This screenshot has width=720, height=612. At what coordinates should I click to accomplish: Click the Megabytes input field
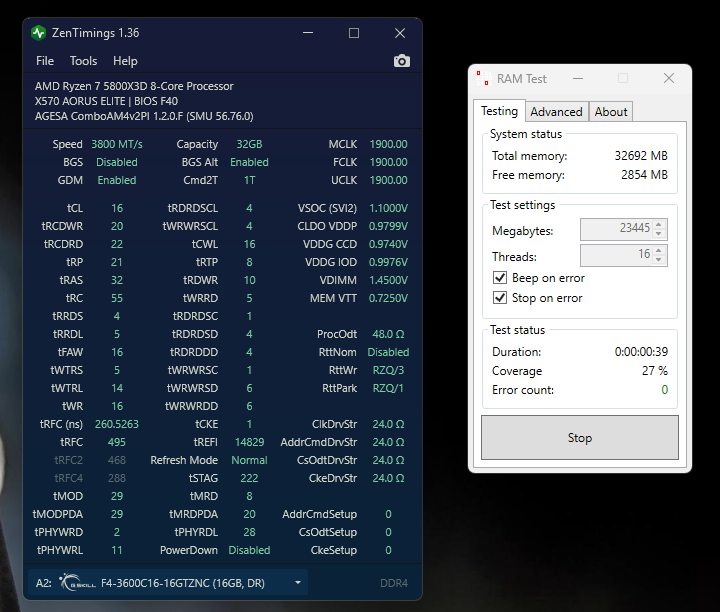(x=616, y=229)
